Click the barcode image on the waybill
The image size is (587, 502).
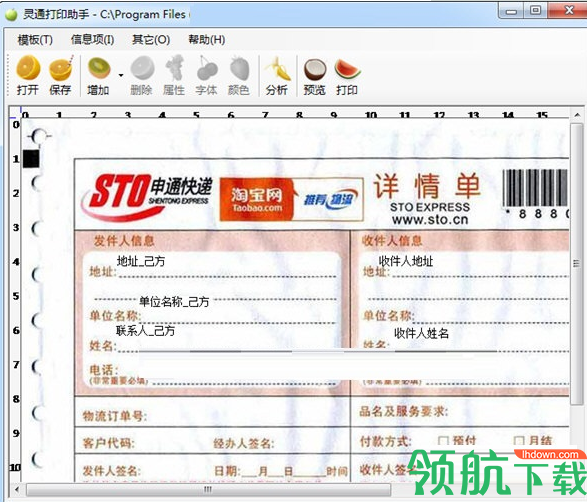click(536, 188)
